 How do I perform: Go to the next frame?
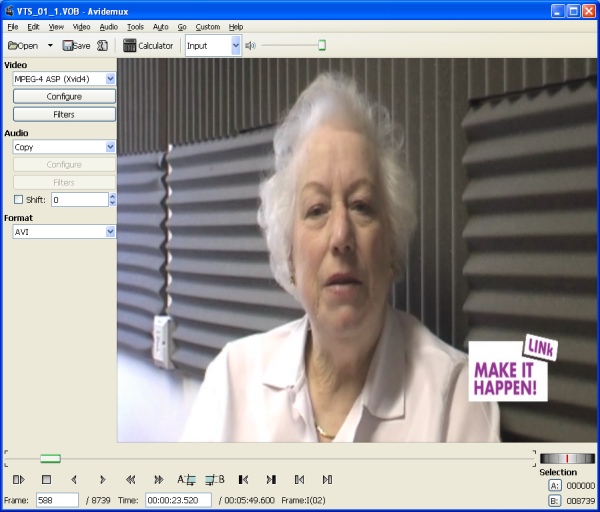coord(102,479)
